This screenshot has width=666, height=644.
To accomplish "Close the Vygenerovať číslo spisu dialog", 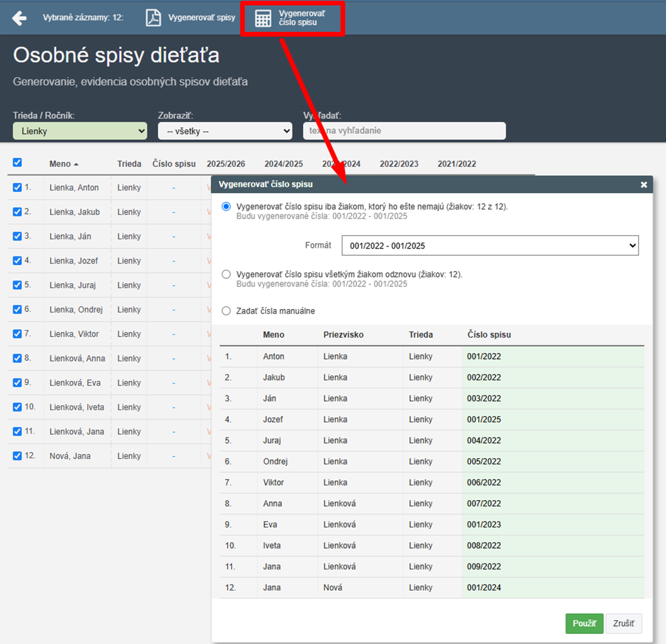I will point(643,184).
